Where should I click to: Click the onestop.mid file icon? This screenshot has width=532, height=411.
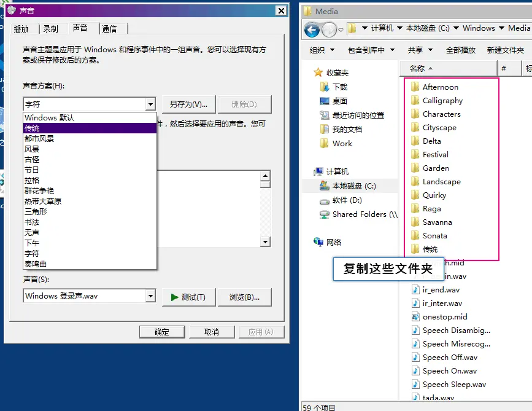click(415, 317)
